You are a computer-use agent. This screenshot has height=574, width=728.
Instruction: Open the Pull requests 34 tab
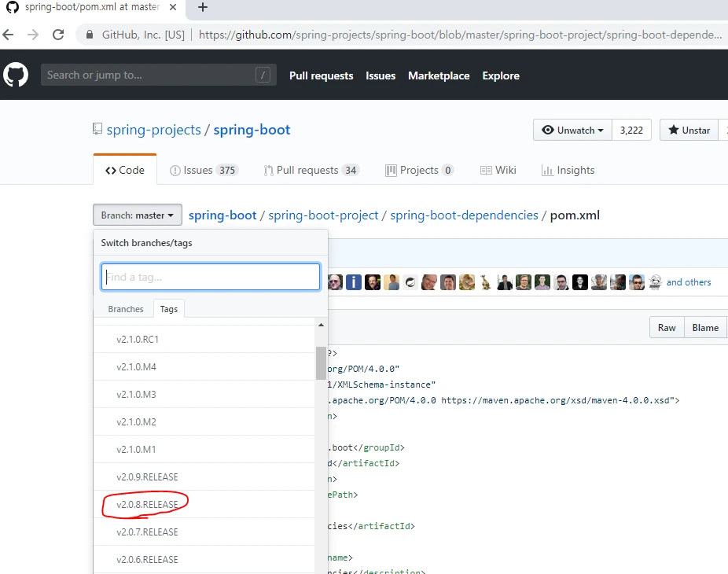pos(311,170)
